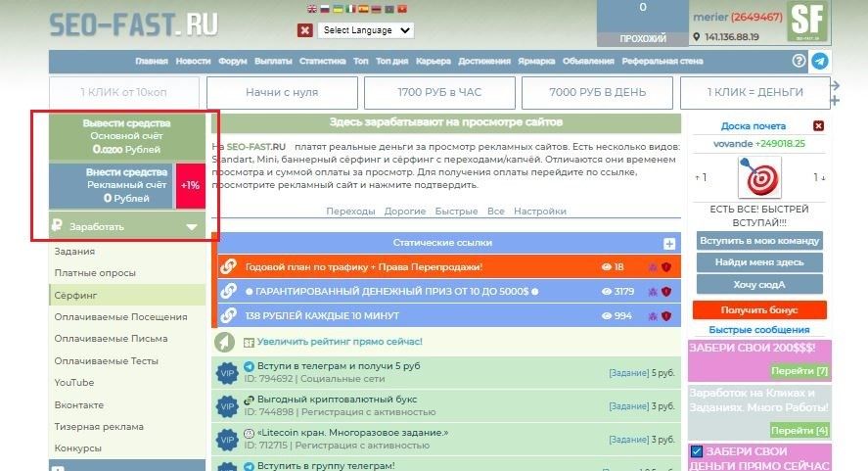Toggle checkbox on ЗАБЕРИ СВОИ ДЕНЬГИ ad
This screenshot has width=868, height=471.
tap(697, 451)
